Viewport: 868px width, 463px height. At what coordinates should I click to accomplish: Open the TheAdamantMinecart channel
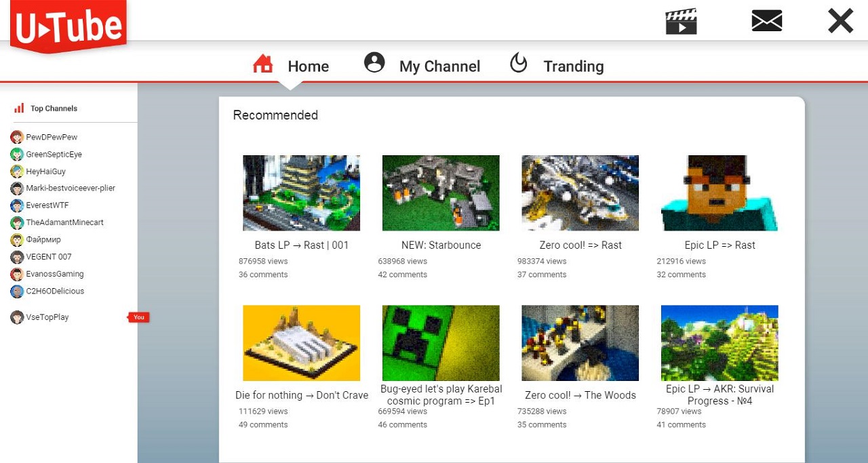[64, 222]
